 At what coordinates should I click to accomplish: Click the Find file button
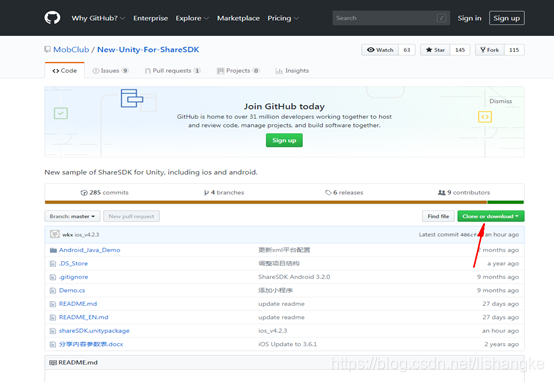tap(438, 216)
